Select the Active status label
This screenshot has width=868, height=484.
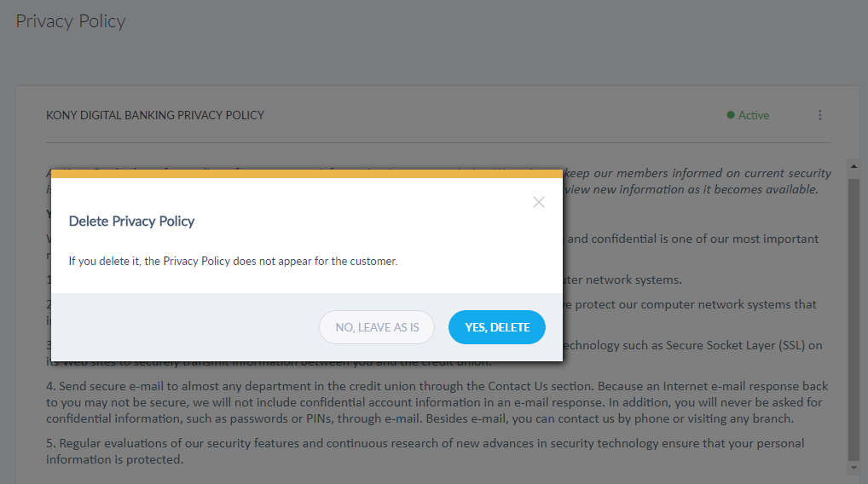pyautogui.click(x=754, y=115)
